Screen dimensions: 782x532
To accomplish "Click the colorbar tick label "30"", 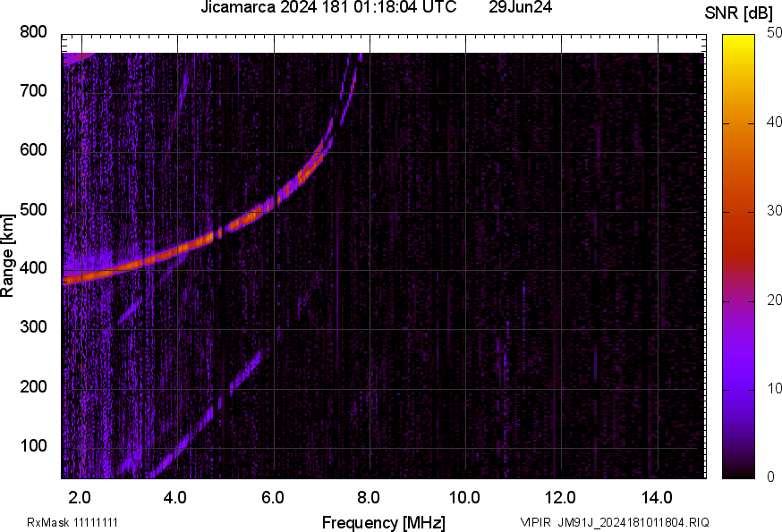I will click(774, 210).
